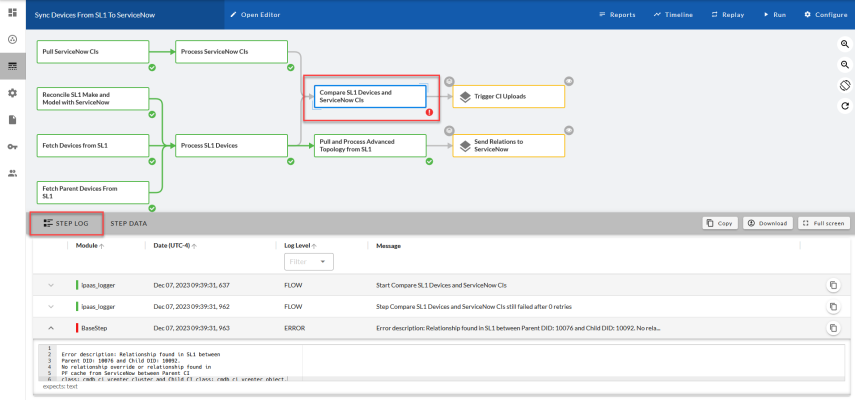Viewport: 855px width, 400px height.
Task: Open the dashboard grid icon in sidebar
Action: 12,12
